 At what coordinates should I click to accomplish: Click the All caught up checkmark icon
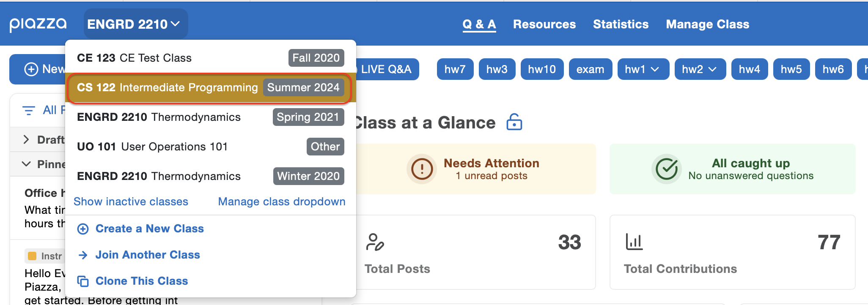tap(667, 169)
